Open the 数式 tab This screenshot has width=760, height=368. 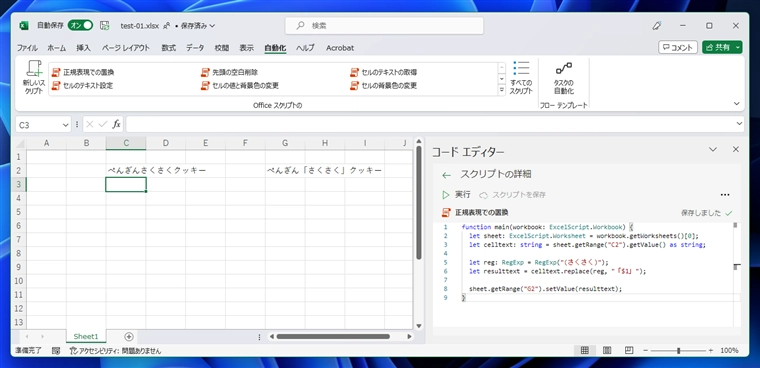click(x=169, y=48)
